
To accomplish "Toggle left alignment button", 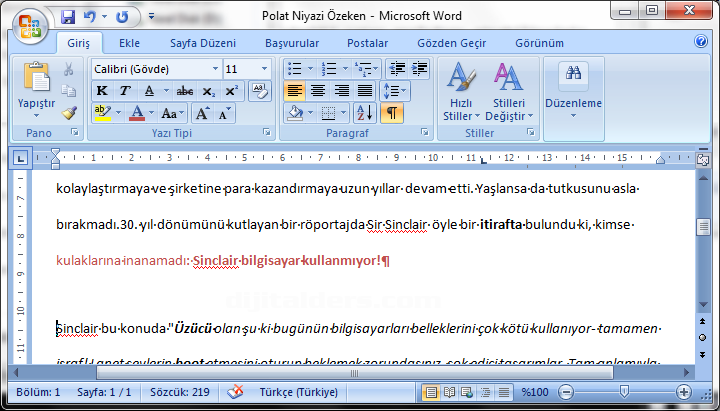I will [294, 91].
